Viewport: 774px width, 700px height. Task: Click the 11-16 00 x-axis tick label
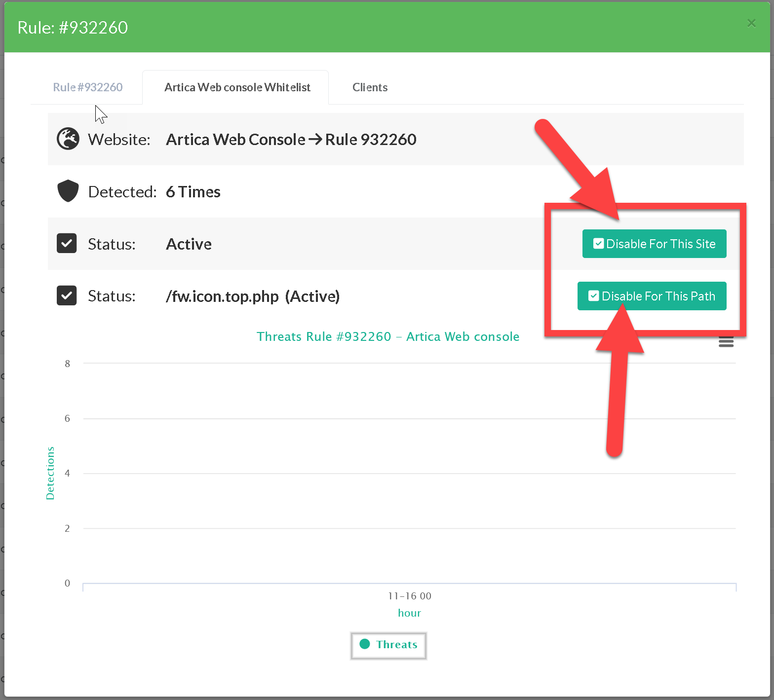pyautogui.click(x=409, y=596)
